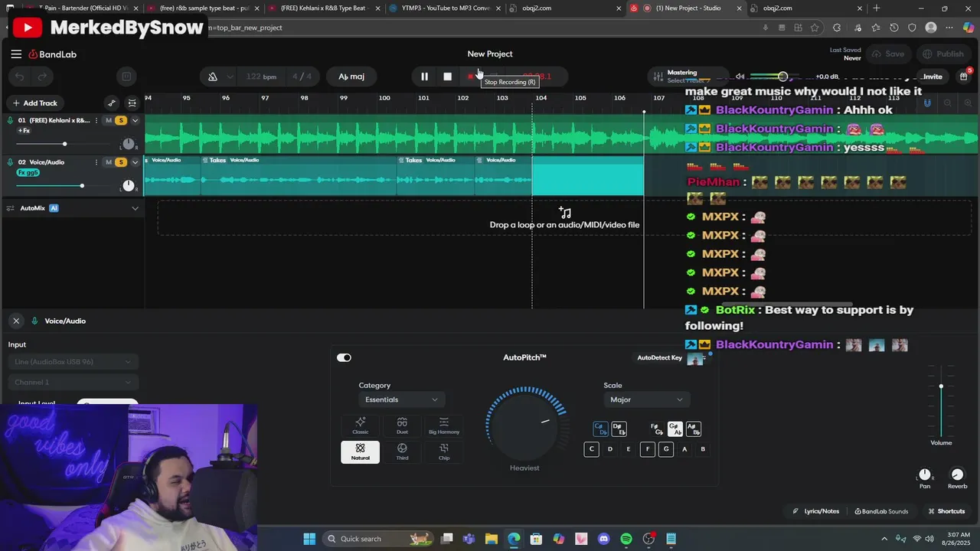This screenshot has width=980, height=551.
Task: Click the +Fx button on track 01
Action: pos(24,131)
